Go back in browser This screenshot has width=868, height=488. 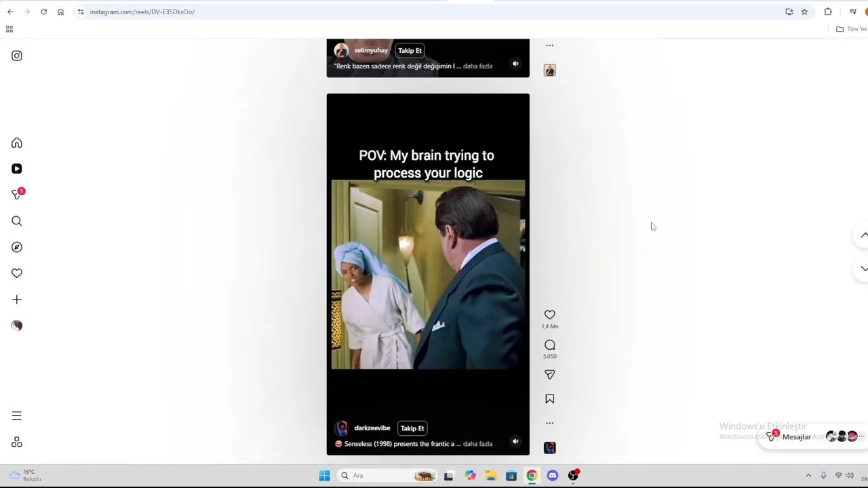click(x=10, y=12)
